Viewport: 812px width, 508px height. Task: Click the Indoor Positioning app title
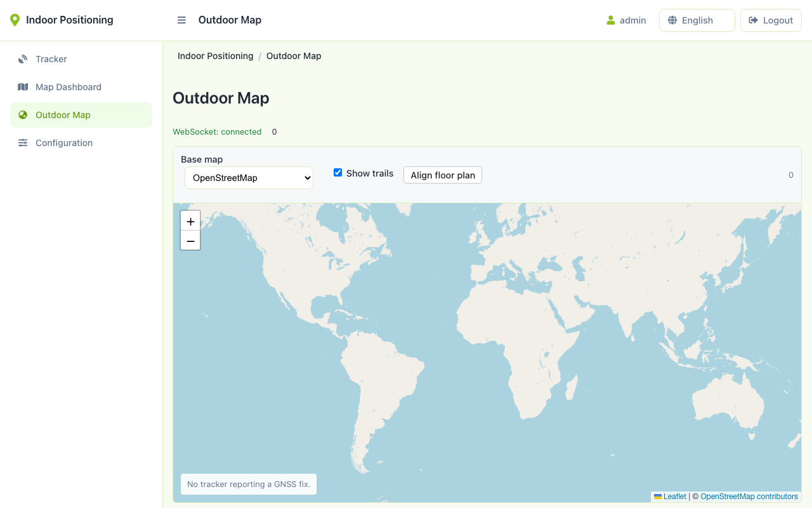pyautogui.click(x=70, y=20)
